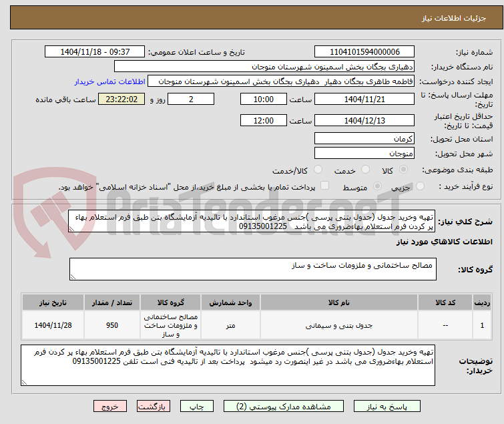Click the delivery city field منوجان

tap(364, 154)
